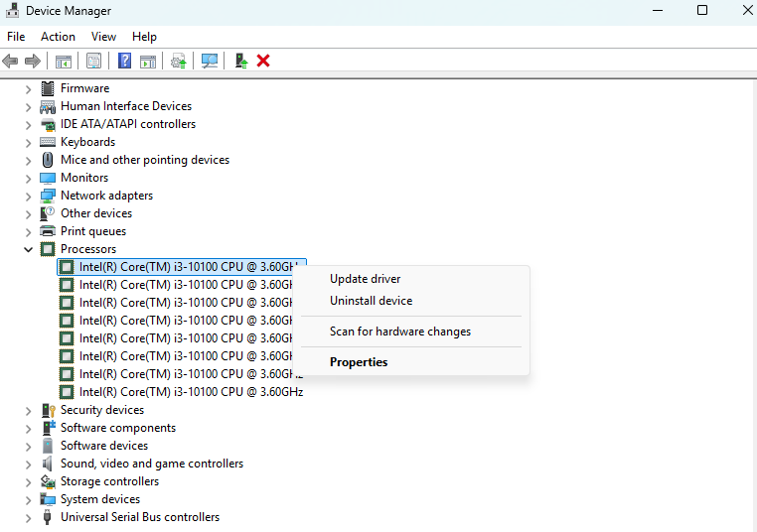
Task: Expand Mice and other pointing devices
Action: (29, 161)
